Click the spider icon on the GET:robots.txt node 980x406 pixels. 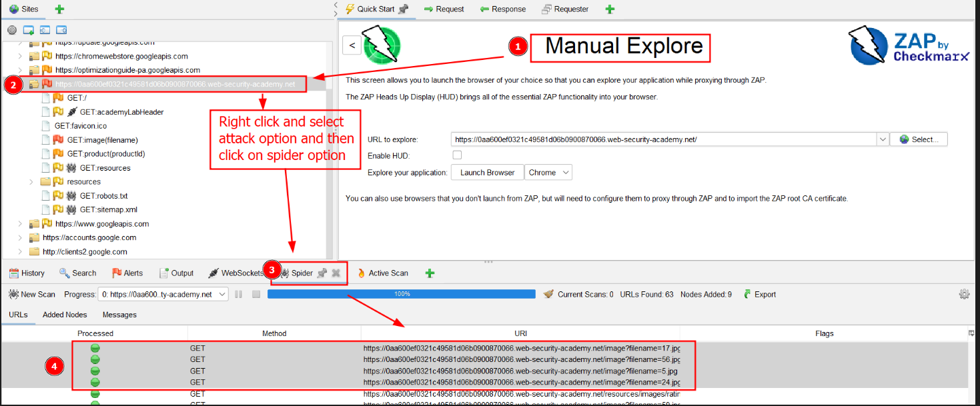[x=71, y=196]
